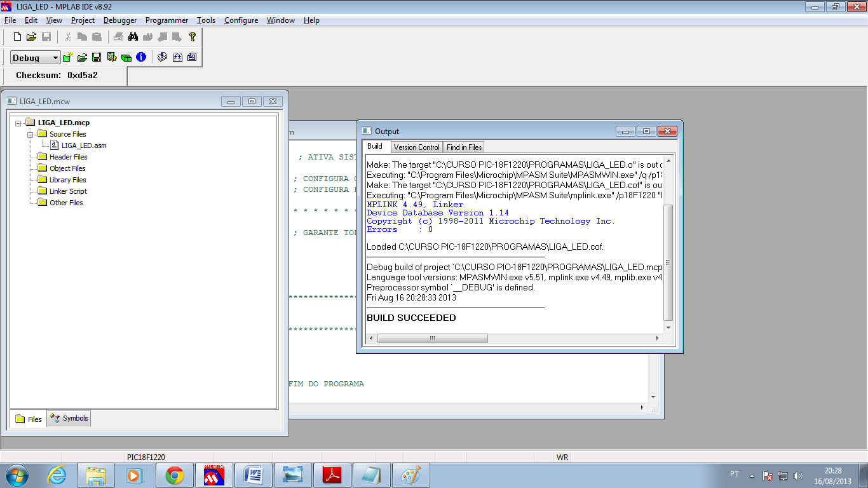
Task: Click the volume speaker tray icon
Action: pos(798,475)
